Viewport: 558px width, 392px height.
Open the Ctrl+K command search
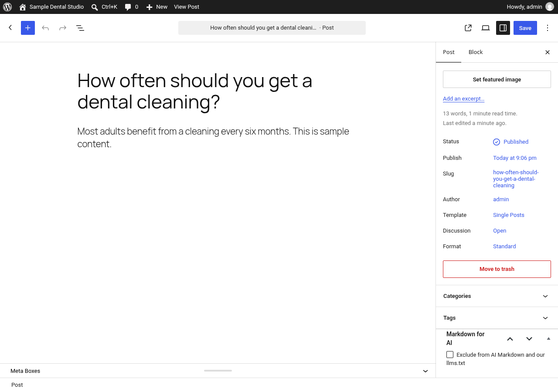104,7
